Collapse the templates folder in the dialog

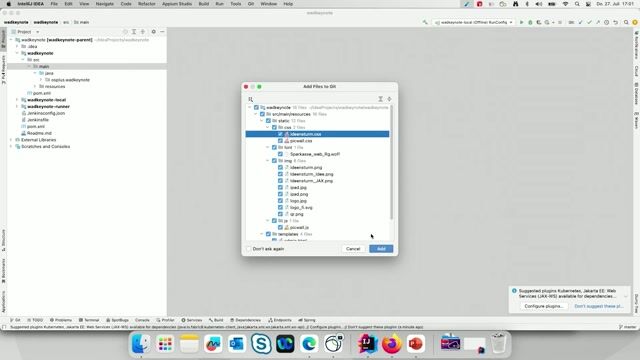point(262,234)
